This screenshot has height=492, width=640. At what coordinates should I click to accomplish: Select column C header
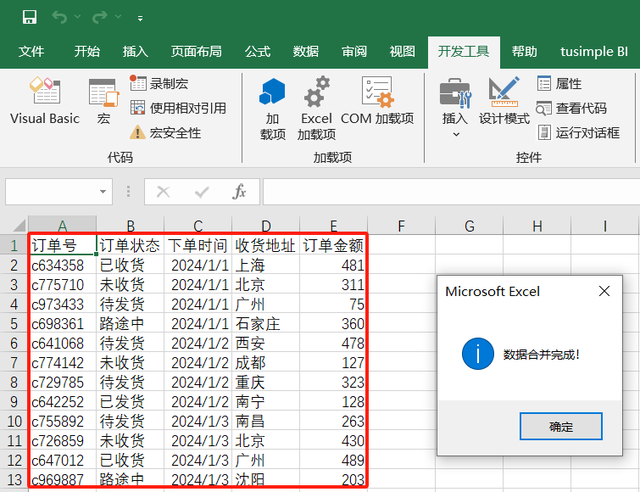click(x=198, y=225)
